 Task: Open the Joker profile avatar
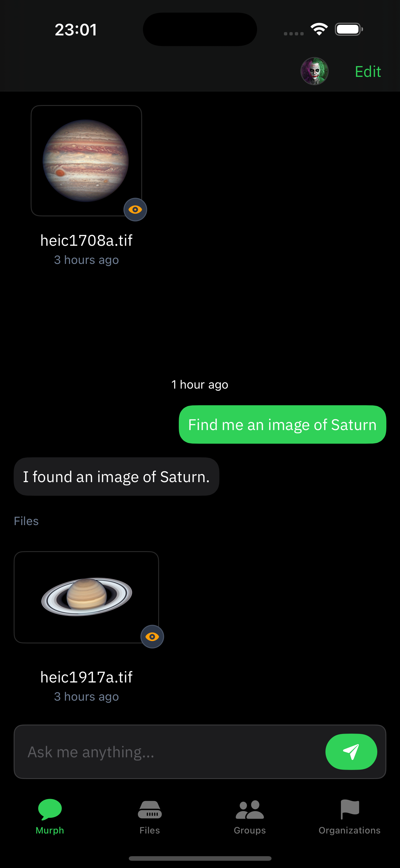point(314,71)
